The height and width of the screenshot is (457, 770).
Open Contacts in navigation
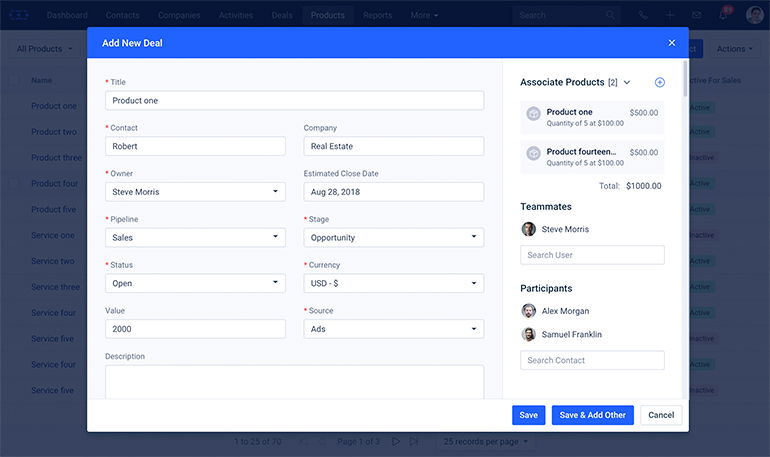tap(122, 15)
